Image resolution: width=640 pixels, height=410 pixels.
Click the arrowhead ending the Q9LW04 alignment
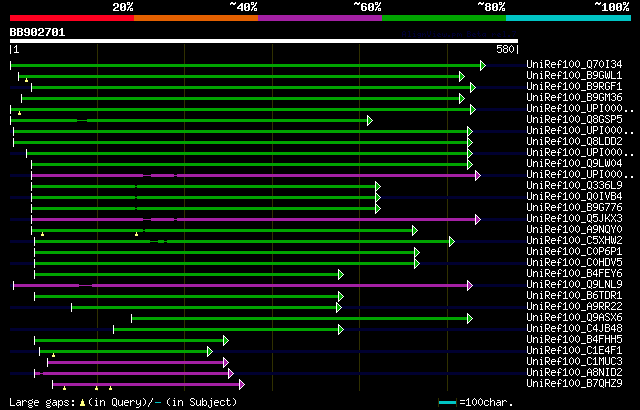click(x=470, y=164)
